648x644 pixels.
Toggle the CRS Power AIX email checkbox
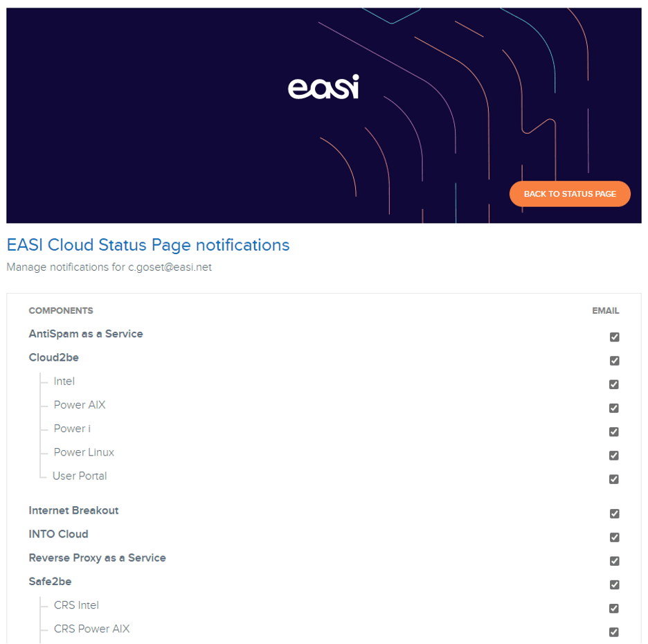[614, 632]
